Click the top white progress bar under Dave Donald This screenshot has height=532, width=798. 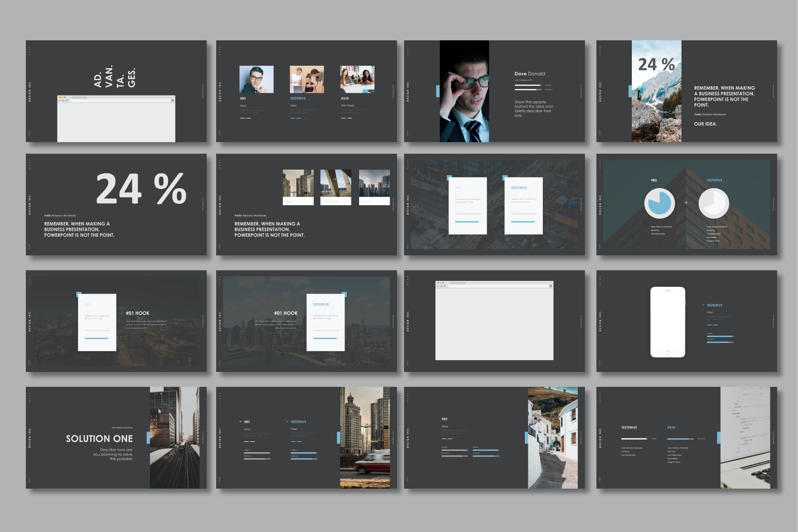pos(527,85)
